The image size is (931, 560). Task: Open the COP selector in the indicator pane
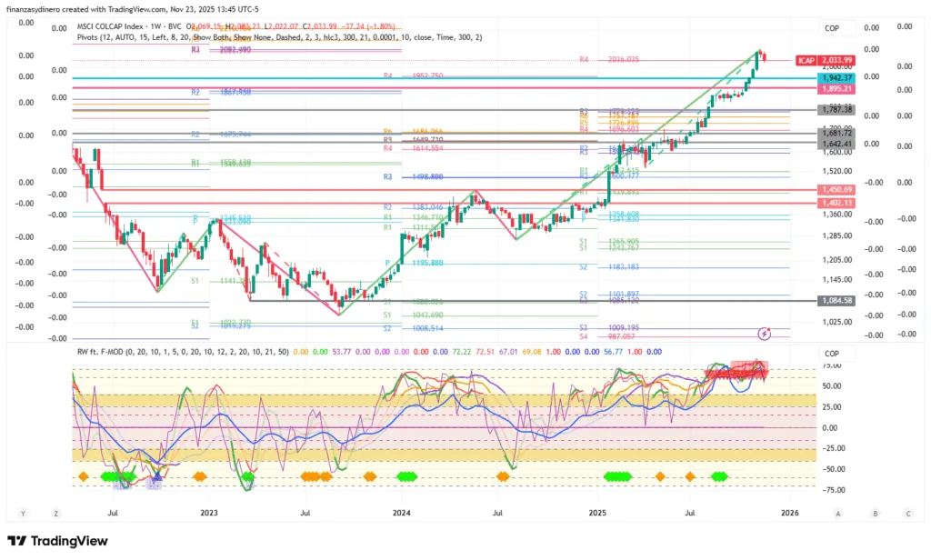pos(831,354)
